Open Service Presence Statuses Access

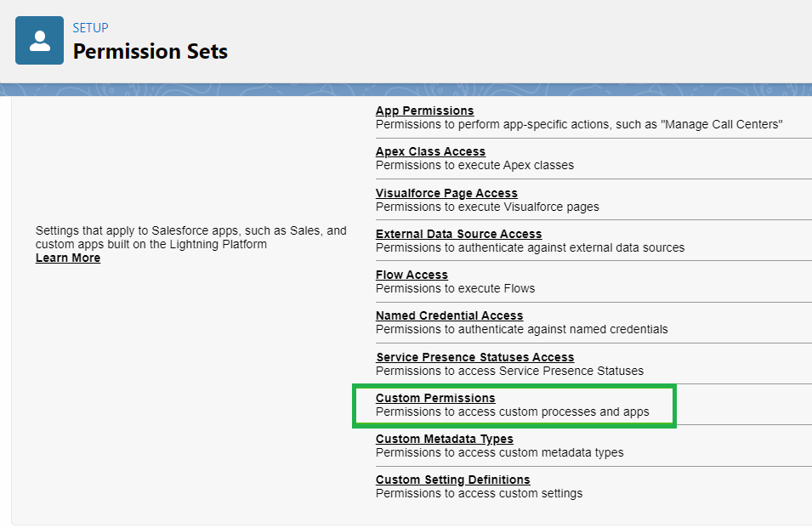pos(474,357)
